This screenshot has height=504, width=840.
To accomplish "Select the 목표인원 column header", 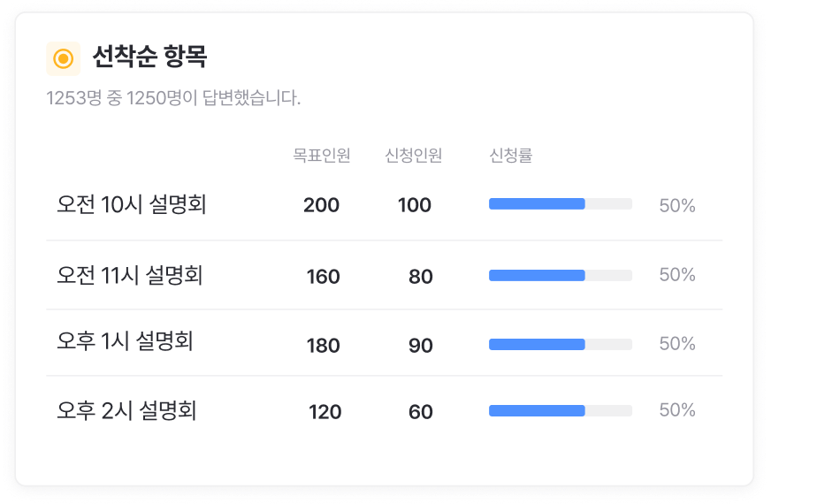I will pyautogui.click(x=322, y=156).
